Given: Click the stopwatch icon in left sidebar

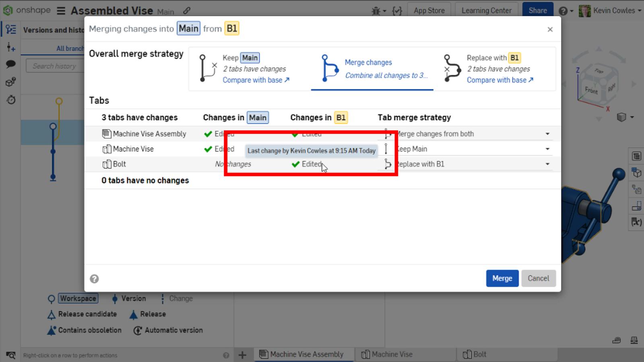Looking at the screenshot, I should (x=11, y=99).
